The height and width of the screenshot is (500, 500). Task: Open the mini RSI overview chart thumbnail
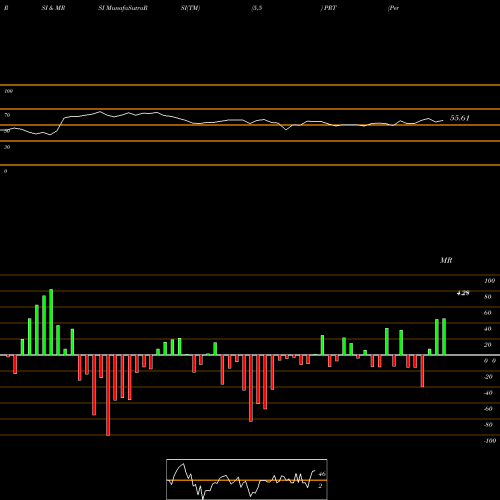point(247,479)
